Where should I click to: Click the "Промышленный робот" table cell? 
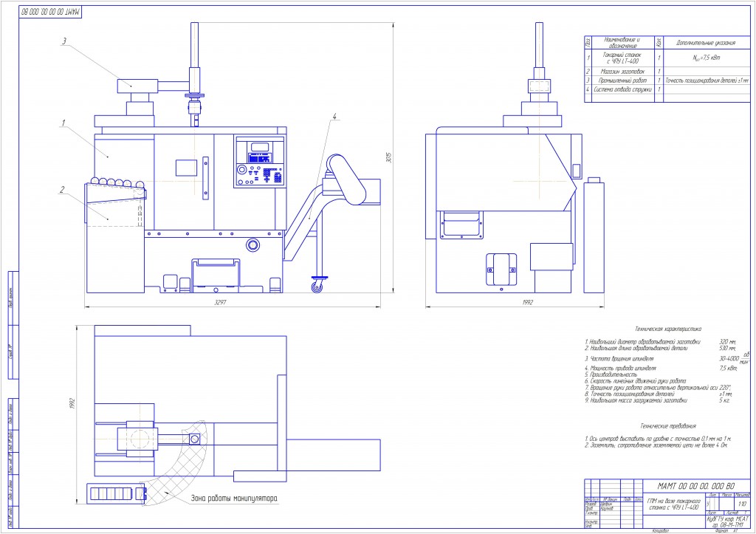[622, 81]
